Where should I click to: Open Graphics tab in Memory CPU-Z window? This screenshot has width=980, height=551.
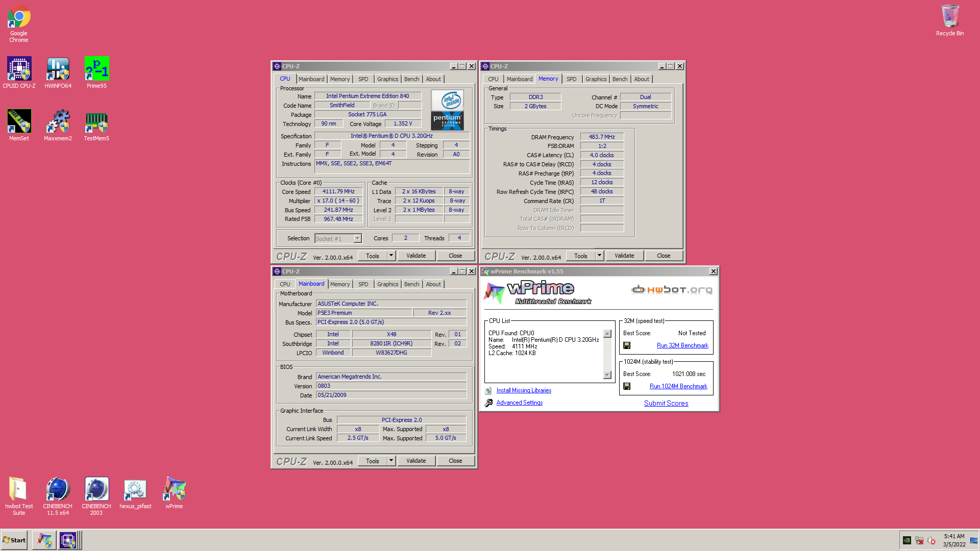click(x=596, y=79)
